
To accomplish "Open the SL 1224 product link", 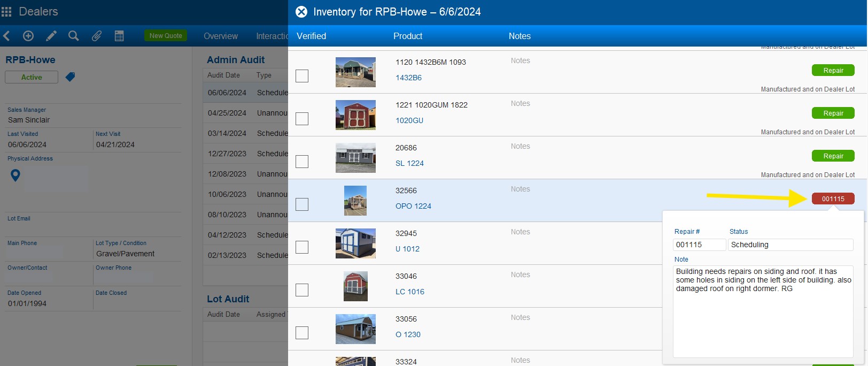I will tap(409, 163).
